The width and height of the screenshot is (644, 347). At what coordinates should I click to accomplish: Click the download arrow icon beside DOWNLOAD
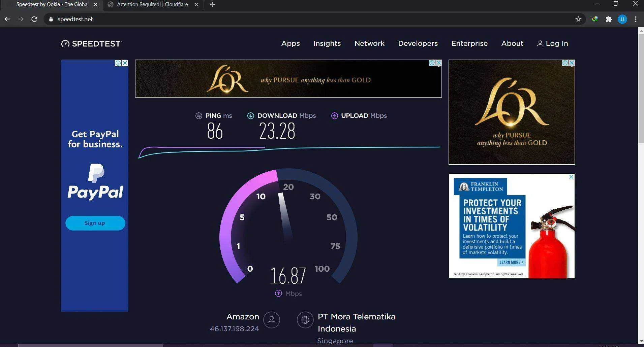click(251, 116)
